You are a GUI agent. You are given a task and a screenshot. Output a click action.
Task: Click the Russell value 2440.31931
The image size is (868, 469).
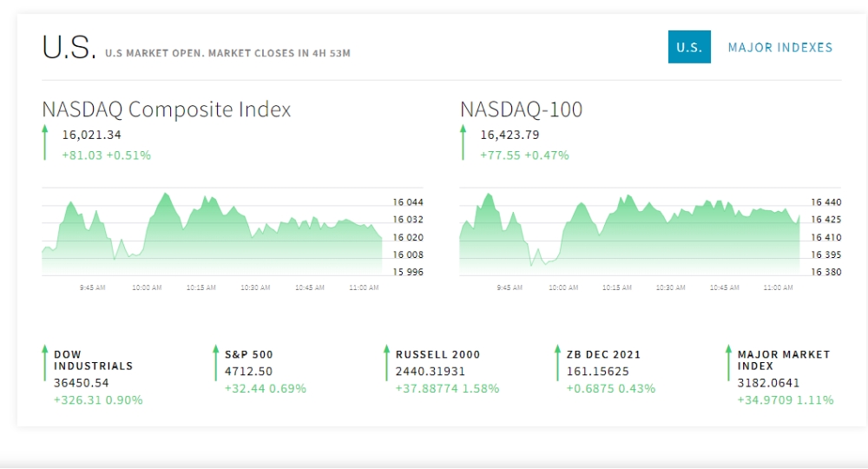(x=431, y=371)
